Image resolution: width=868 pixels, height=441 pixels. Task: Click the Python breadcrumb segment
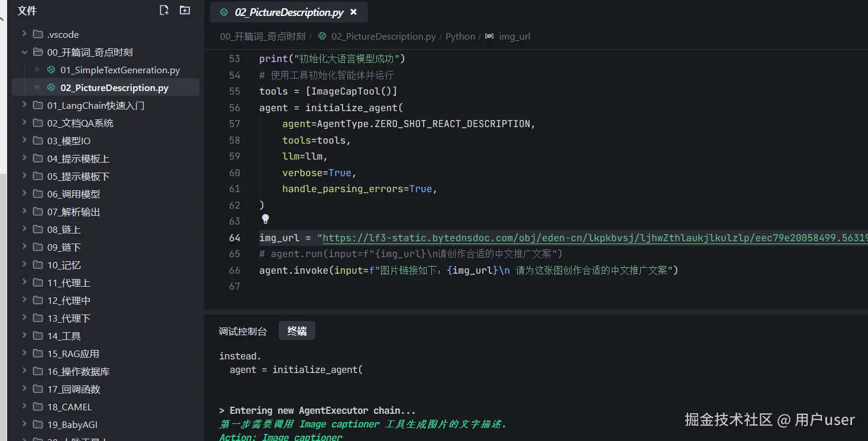pos(460,37)
